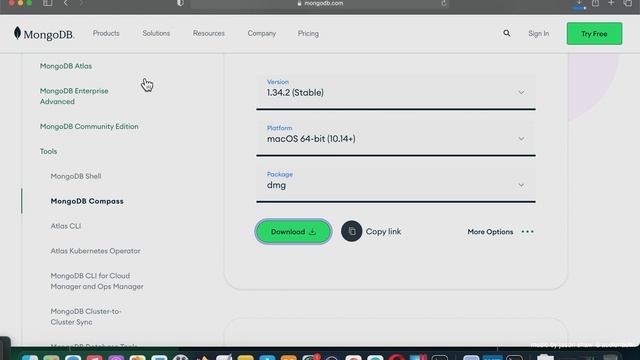This screenshot has height=360, width=640.
Task: Click the Safari share icon
Action: pos(596,3)
